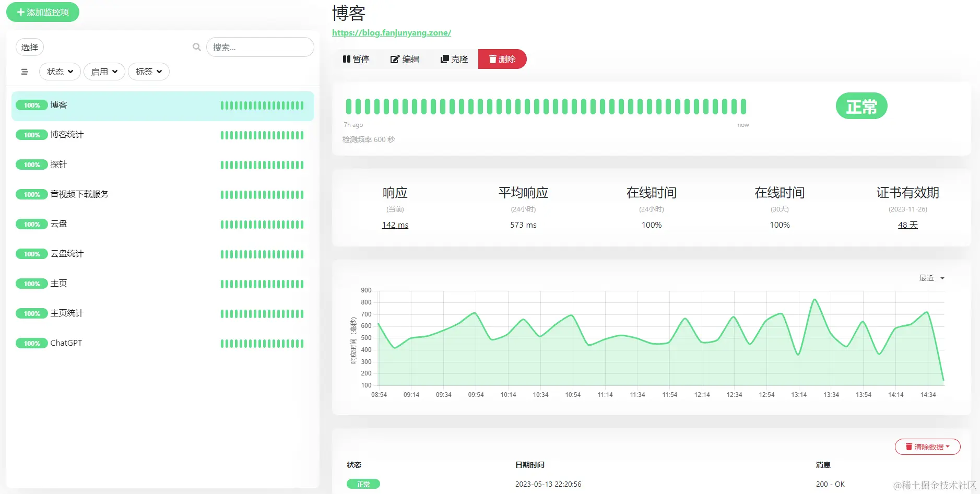This screenshot has width=980, height=494.
Task: Click the 暂停 pause button
Action: 356,59
